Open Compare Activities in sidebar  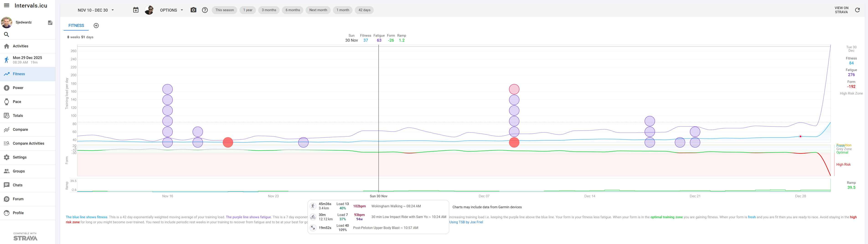pyautogui.click(x=28, y=144)
